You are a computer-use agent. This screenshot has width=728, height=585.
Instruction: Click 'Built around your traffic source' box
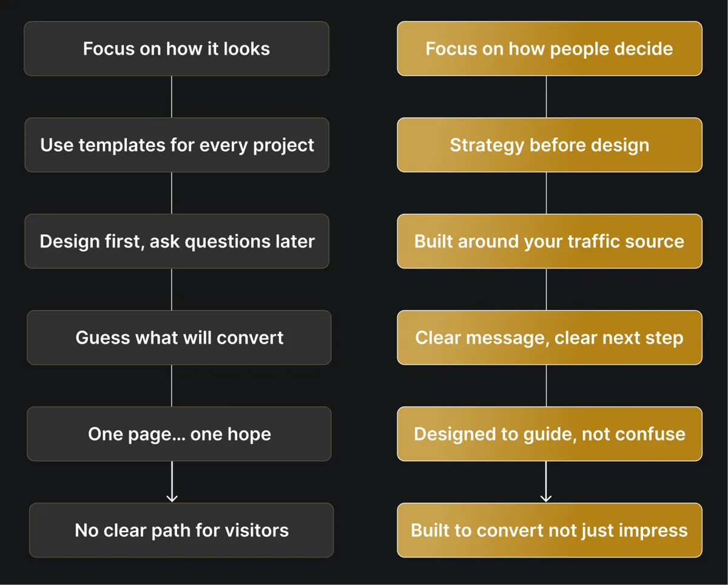pyautogui.click(x=549, y=241)
